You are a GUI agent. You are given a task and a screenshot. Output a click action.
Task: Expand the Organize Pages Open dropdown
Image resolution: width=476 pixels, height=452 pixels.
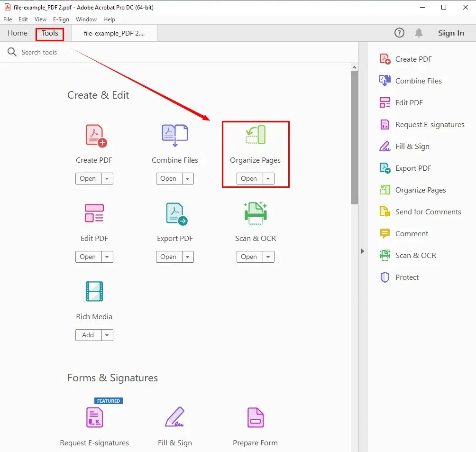click(268, 178)
